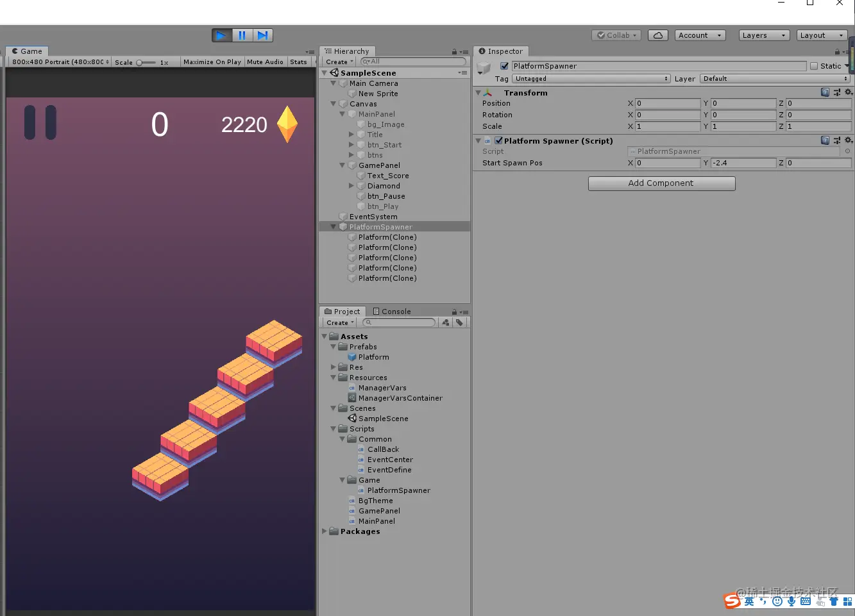Select the SampleScene Unity scene icon in Project
The width and height of the screenshot is (855, 616).
click(352, 419)
